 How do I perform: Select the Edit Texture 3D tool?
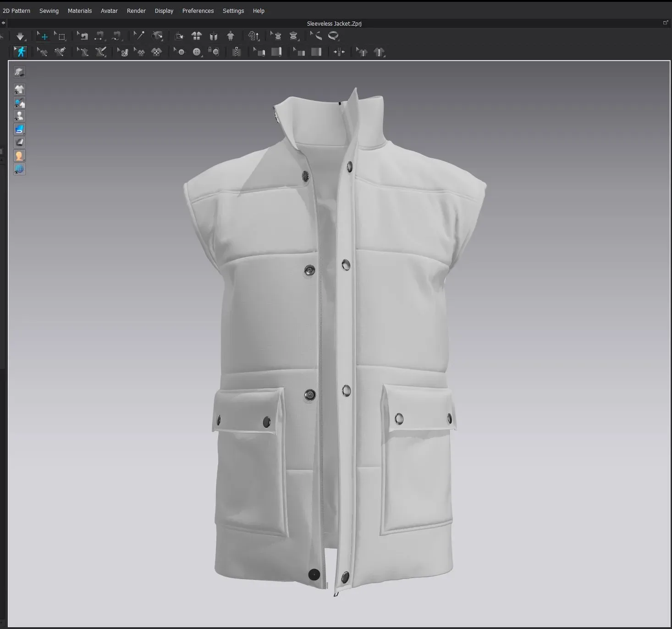click(x=122, y=52)
